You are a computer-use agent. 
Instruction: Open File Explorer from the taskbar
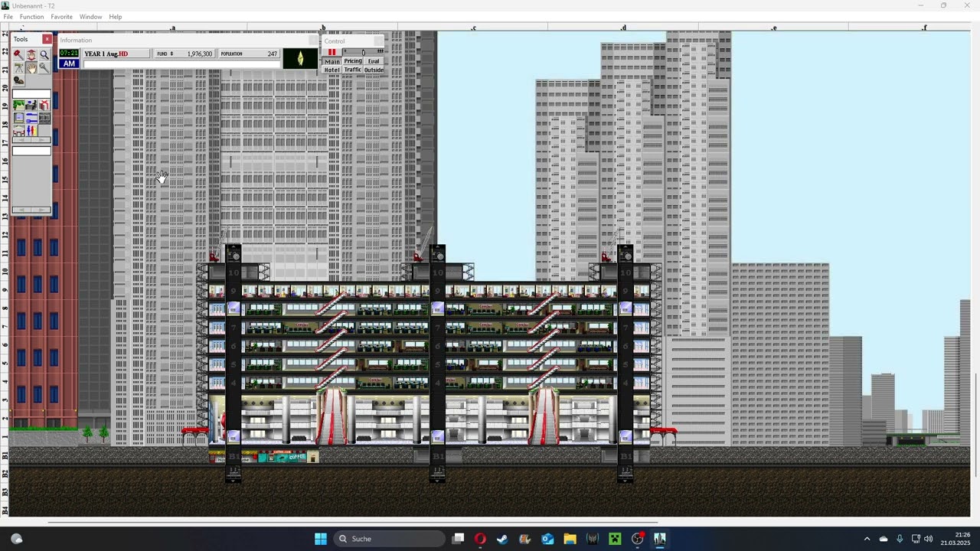(570, 539)
